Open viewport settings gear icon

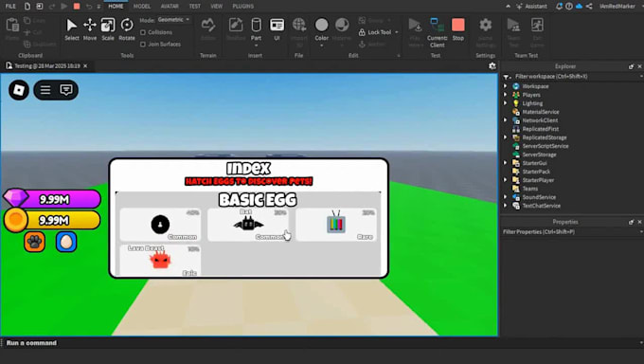(492, 65)
